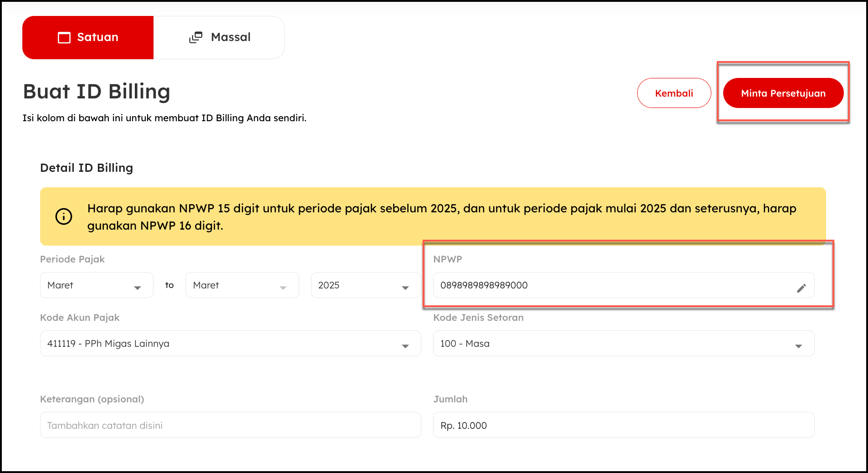The height and width of the screenshot is (473, 868).
Task: Open the 2025 year dropdown
Action: click(366, 285)
